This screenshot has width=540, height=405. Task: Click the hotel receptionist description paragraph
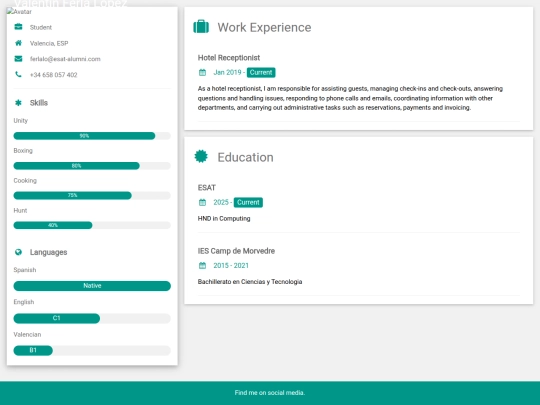(350, 98)
